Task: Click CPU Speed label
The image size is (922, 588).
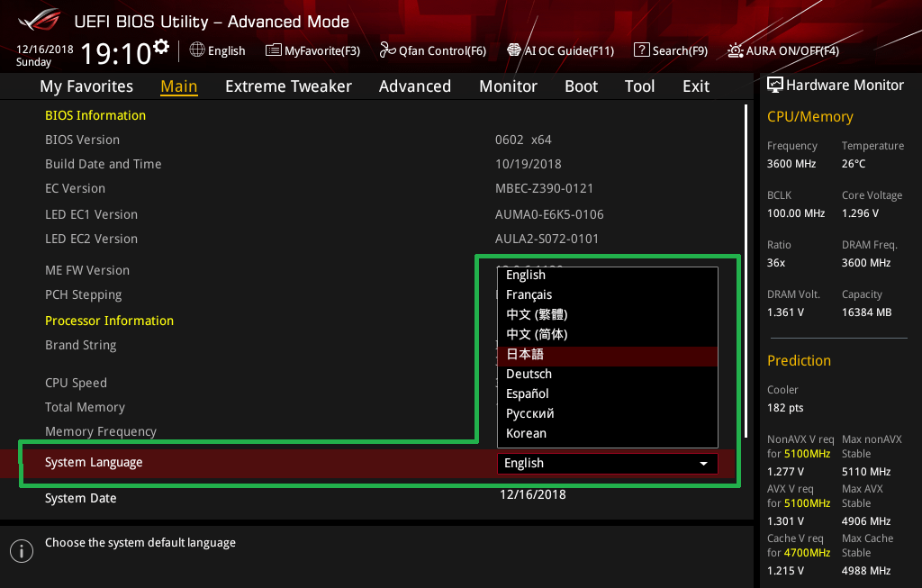Action: [76, 383]
